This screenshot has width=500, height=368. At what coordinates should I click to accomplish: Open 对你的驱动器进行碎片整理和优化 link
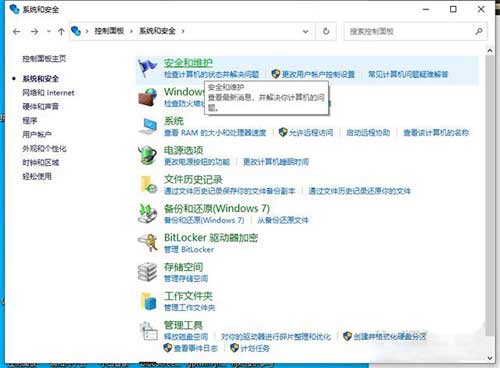(276, 336)
